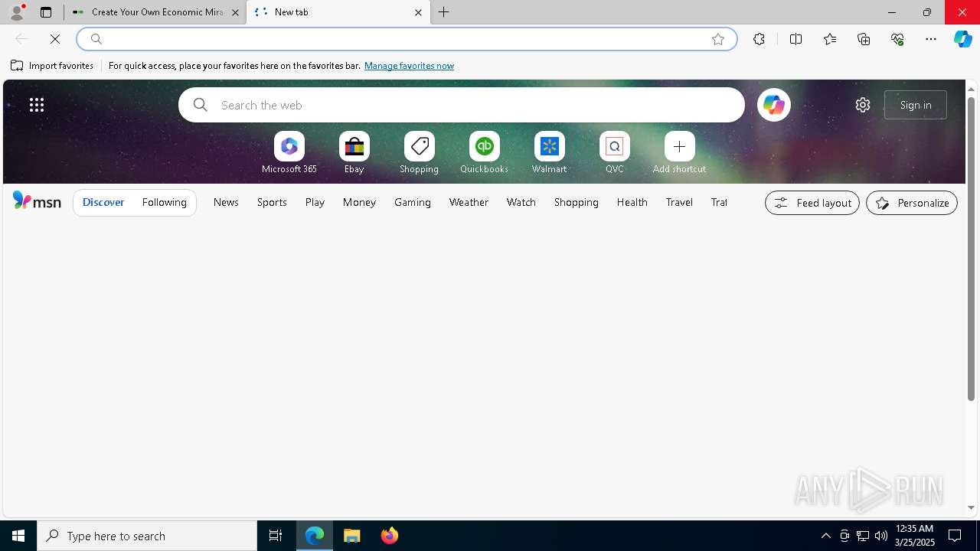Viewport: 980px width, 551px height.
Task: Open the Play category
Action: [x=315, y=202]
